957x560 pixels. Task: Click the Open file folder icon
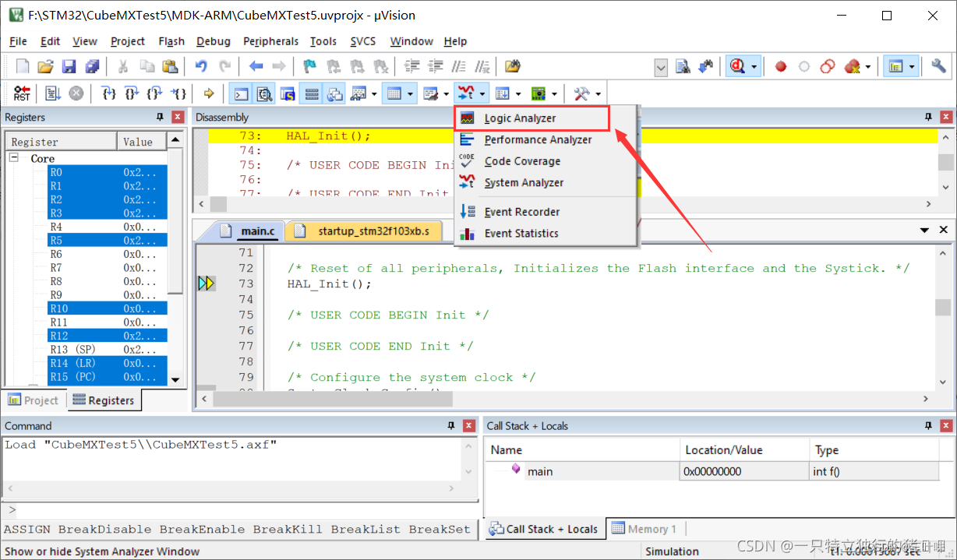[46, 66]
